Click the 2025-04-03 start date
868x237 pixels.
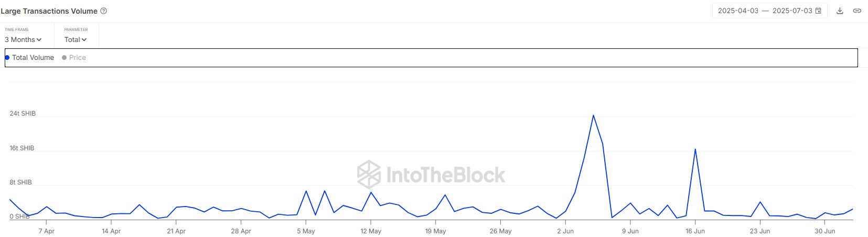pyautogui.click(x=738, y=11)
